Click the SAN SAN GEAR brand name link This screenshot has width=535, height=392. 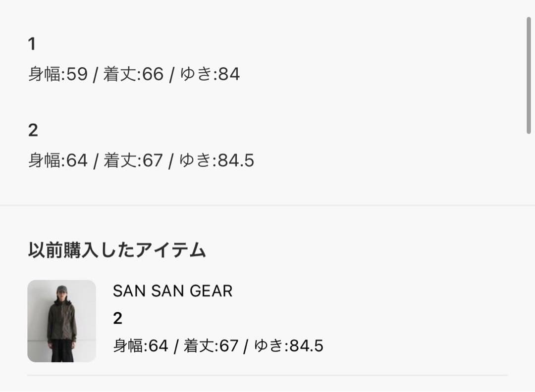[173, 291]
